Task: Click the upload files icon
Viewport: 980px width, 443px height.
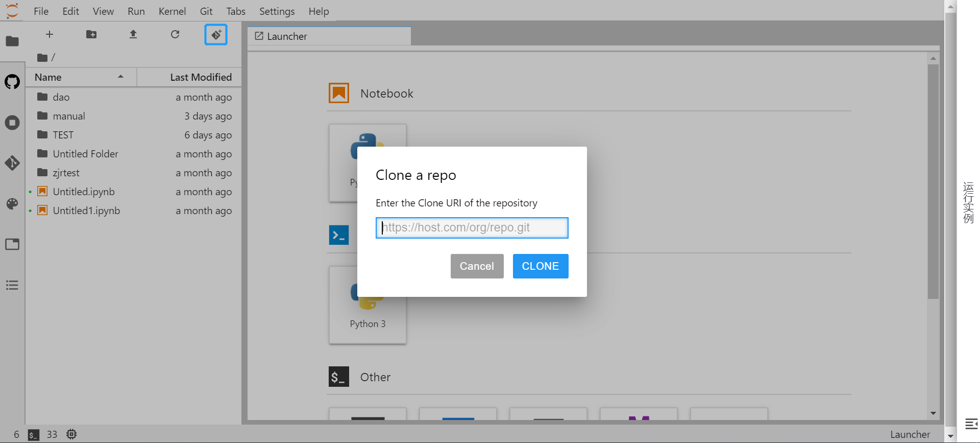Action: click(133, 34)
